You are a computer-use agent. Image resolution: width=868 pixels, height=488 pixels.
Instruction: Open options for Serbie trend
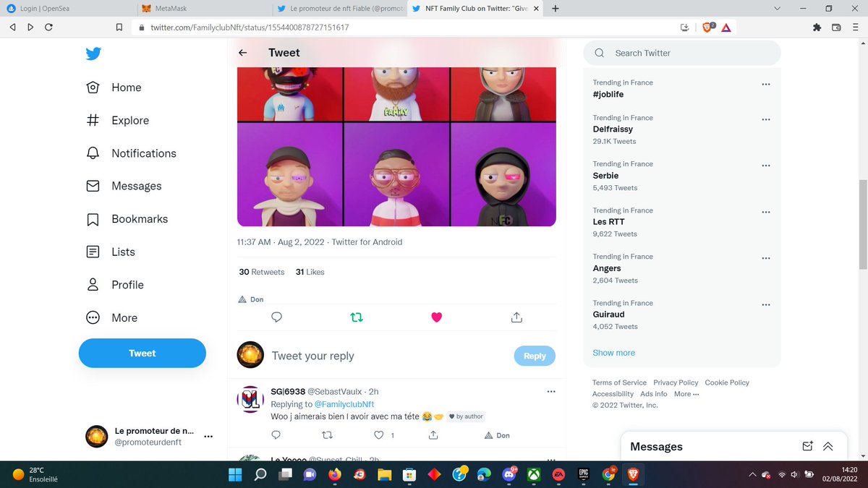click(766, 166)
